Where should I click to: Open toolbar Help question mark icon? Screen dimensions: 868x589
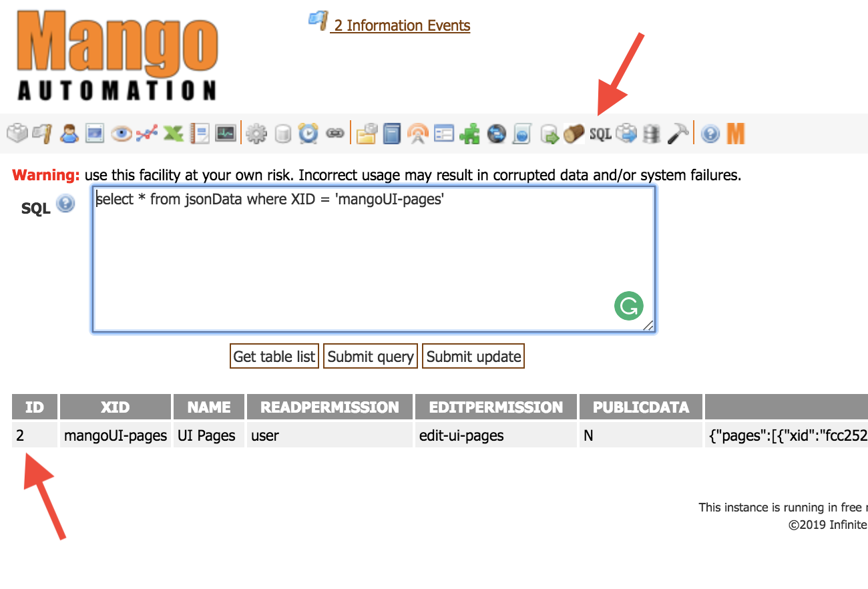pyautogui.click(x=711, y=134)
